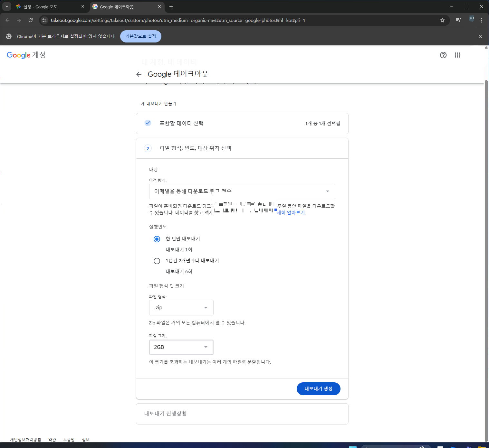Select 1년간 2개월마다 내보내기 radio button
Screen dimensions: 489x448
point(157,261)
